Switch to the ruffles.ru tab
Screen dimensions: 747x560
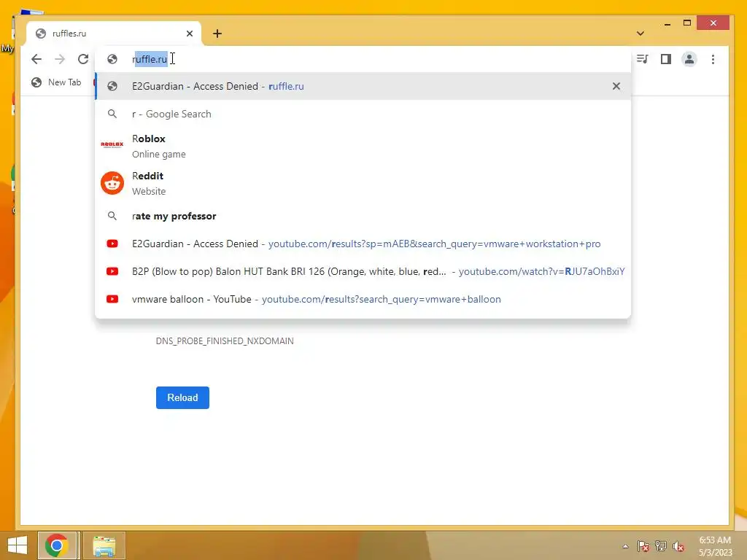[x=113, y=34]
